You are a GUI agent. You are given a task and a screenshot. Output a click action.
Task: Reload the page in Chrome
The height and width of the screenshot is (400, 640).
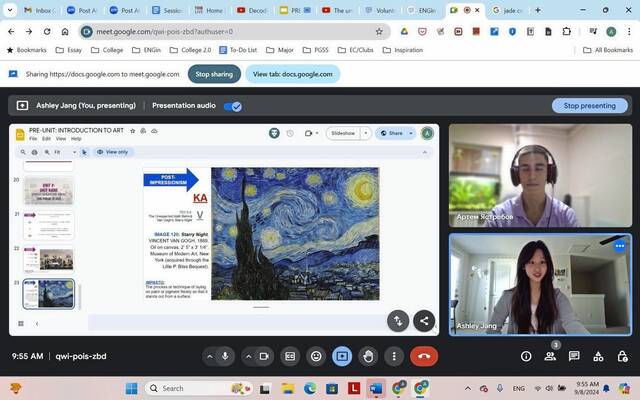[x=47, y=31]
